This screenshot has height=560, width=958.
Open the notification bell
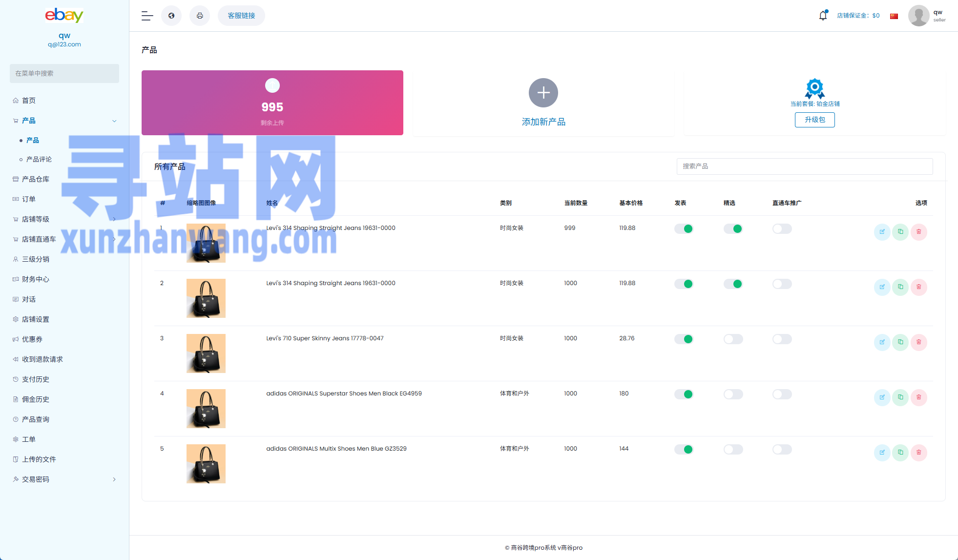823,16
